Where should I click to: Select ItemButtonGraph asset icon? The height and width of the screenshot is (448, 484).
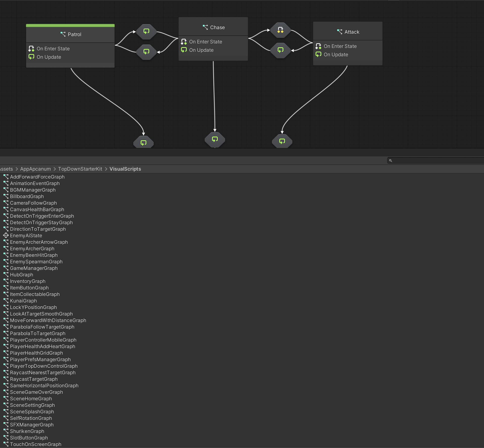[x=6, y=288]
